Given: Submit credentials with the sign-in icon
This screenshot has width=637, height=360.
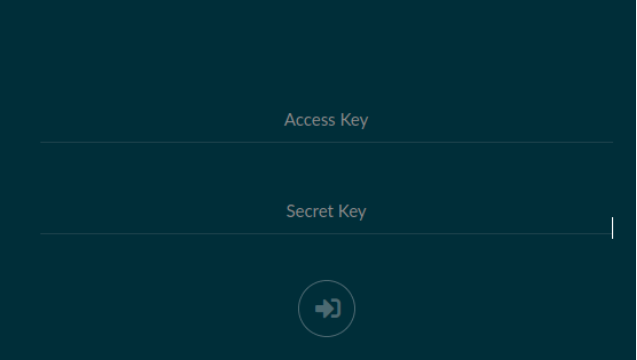Looking at the screenshot, I should click(327, 308).
